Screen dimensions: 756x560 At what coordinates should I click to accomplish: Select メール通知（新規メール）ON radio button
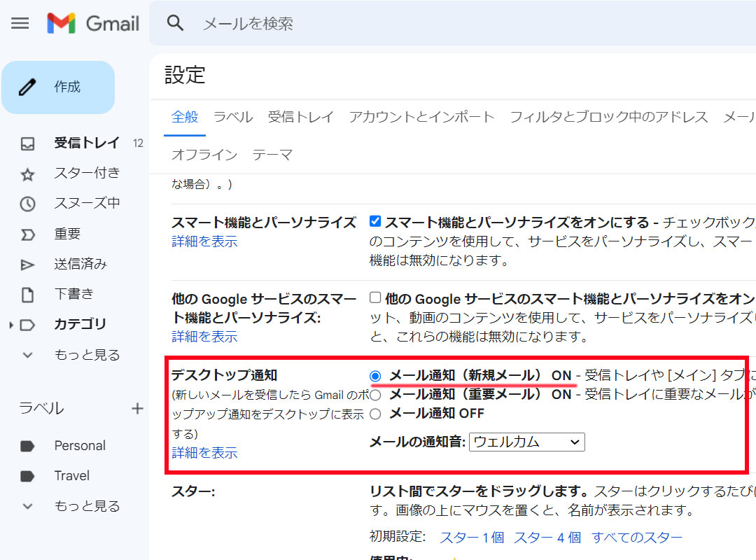point(375,376)
